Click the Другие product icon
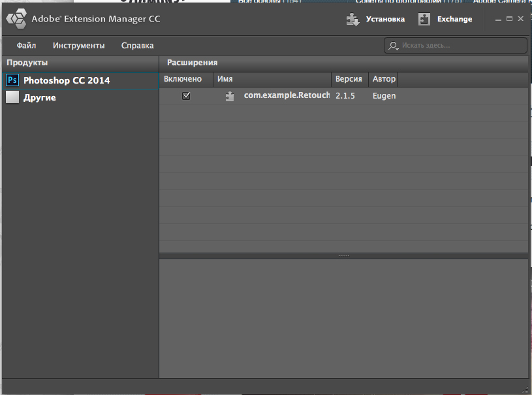The width and height of the screenshot is (532, 395). 12,97
